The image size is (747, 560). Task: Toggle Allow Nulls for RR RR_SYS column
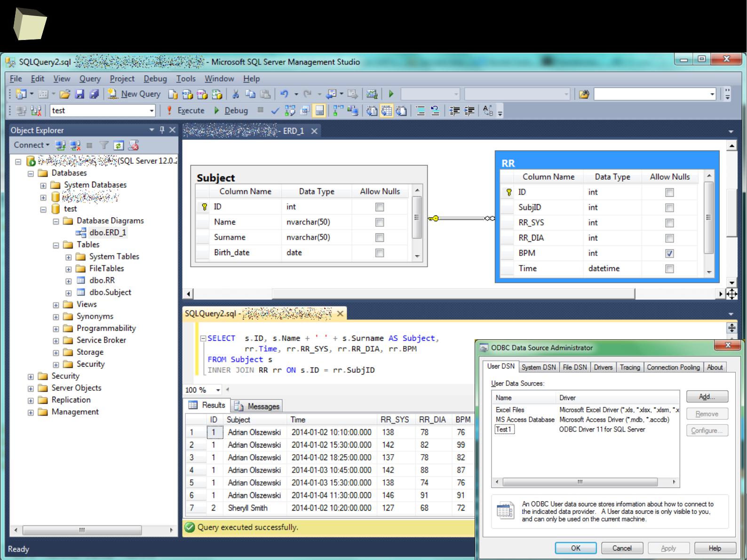tap(669, 223)
